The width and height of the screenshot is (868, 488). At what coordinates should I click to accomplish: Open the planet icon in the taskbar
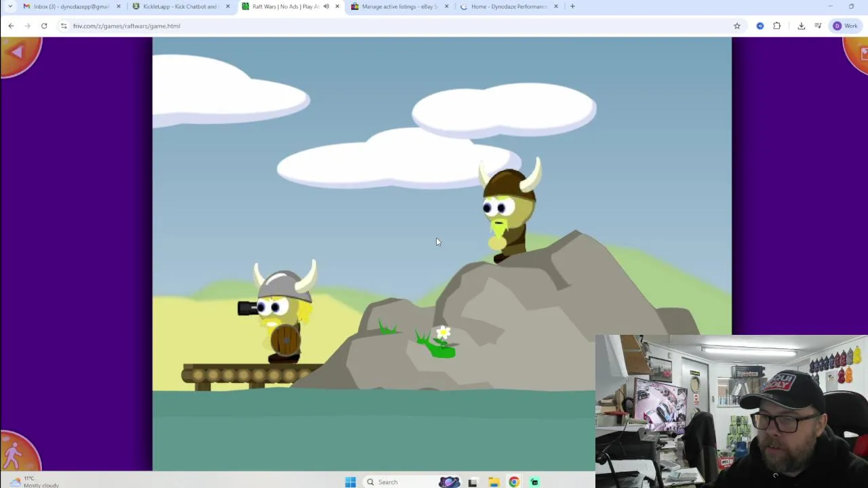tap(449, 482)
